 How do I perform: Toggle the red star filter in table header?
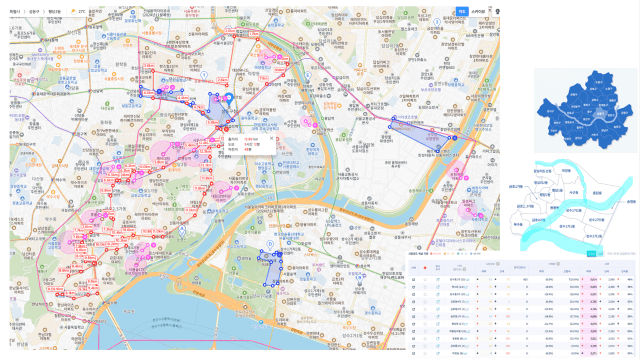tap(425, 268)
